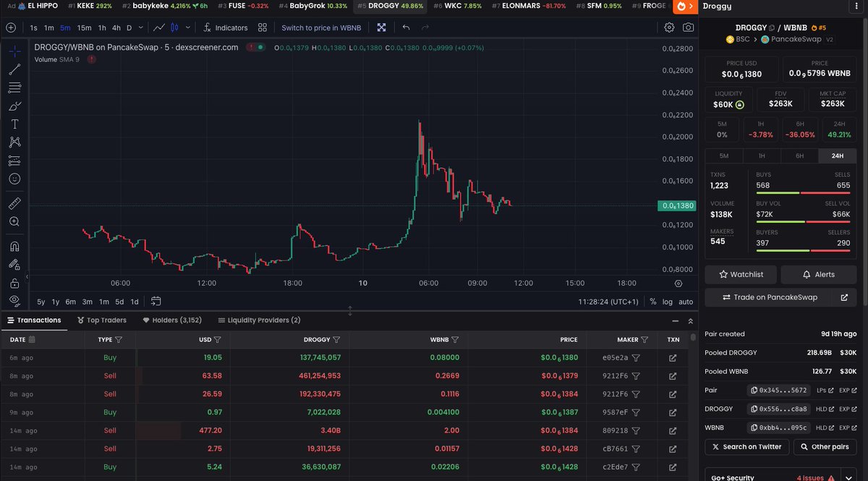Screen dimensions: 868x481
Task: Open indicator templates grid icon
Action: click(x=263, y=27)
